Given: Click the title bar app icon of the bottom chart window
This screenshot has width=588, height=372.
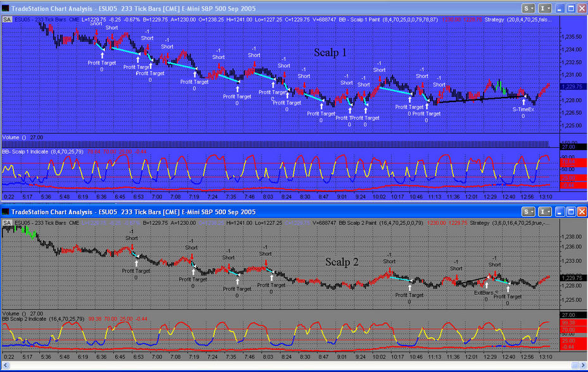Looking at the screenshot, I should pyautogui.click(x=5, y=212).
